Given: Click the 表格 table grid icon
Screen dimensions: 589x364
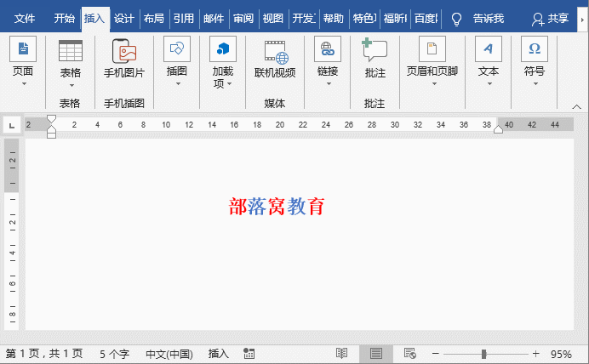Looking at the screenshot, I should coord(71,51).
